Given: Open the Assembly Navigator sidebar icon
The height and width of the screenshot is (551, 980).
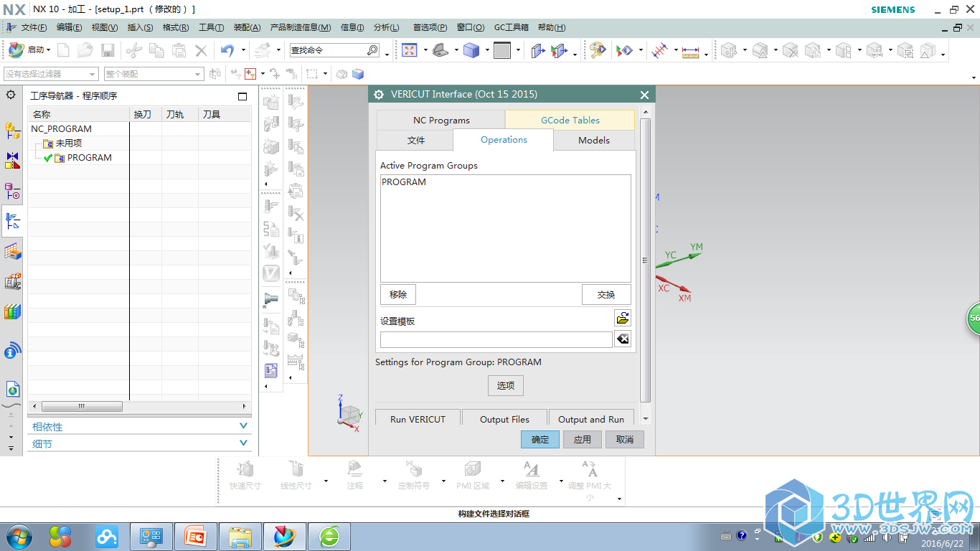Looking at the screenshot, I should 13,130.
